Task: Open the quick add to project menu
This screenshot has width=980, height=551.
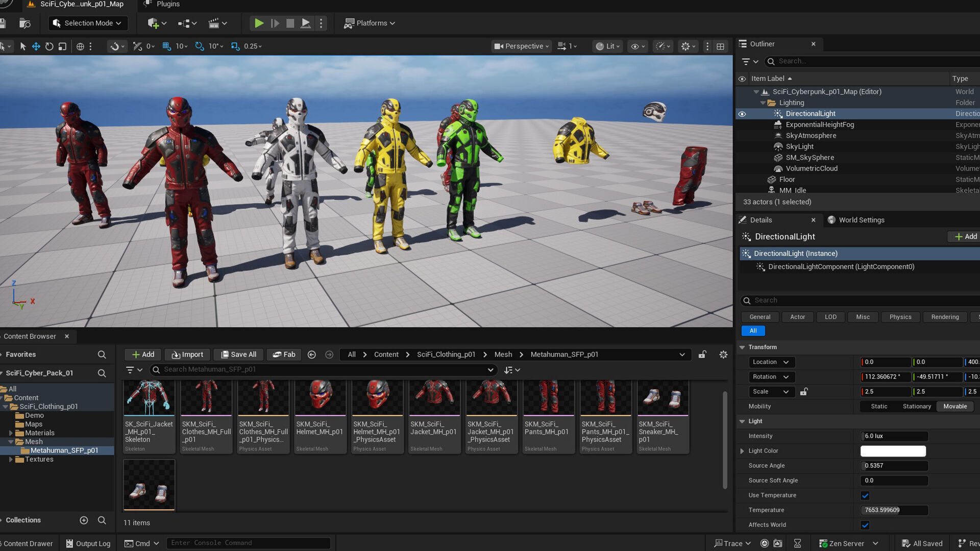Action: tap(157, 23)
